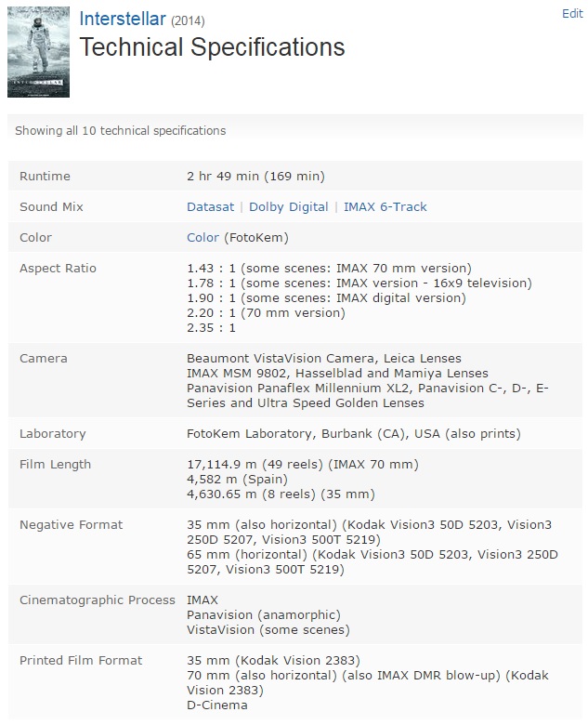Click '(FotoKem)' text in Color row
Screen dimensions: 588x725
256,237
